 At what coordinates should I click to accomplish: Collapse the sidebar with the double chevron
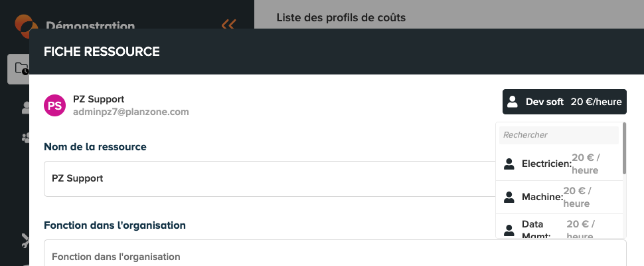point(228,24)
